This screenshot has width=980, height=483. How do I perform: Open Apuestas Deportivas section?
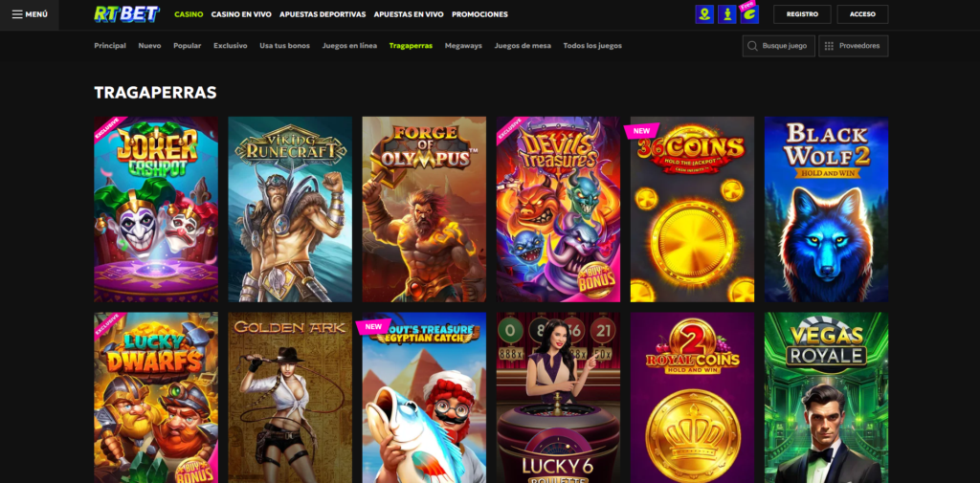(321, 14)
